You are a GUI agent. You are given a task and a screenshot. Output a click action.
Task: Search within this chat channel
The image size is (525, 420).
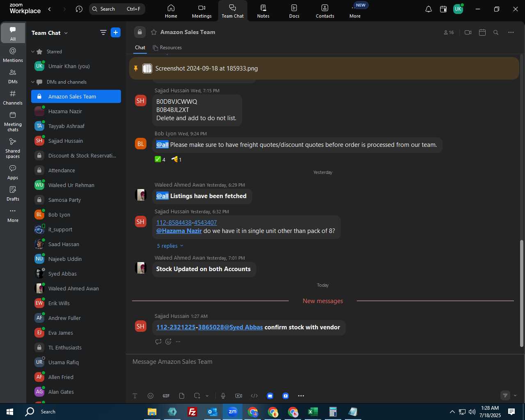pos(496,32)
